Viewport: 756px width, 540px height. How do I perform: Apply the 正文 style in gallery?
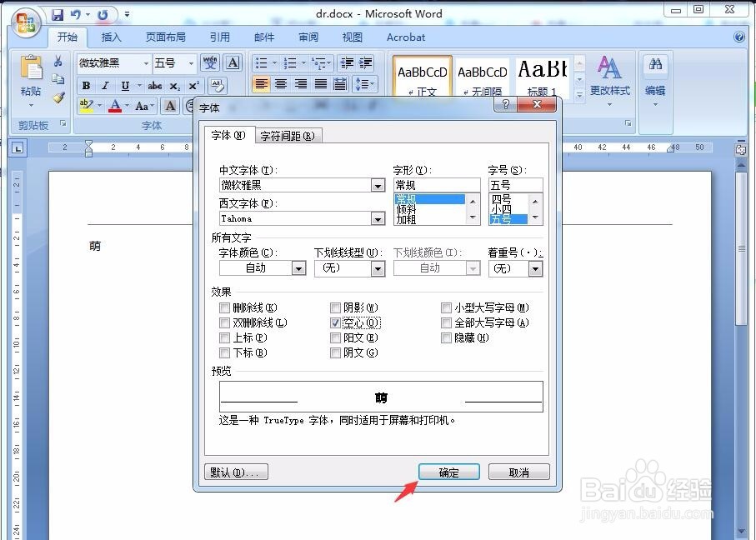point(423,77)
